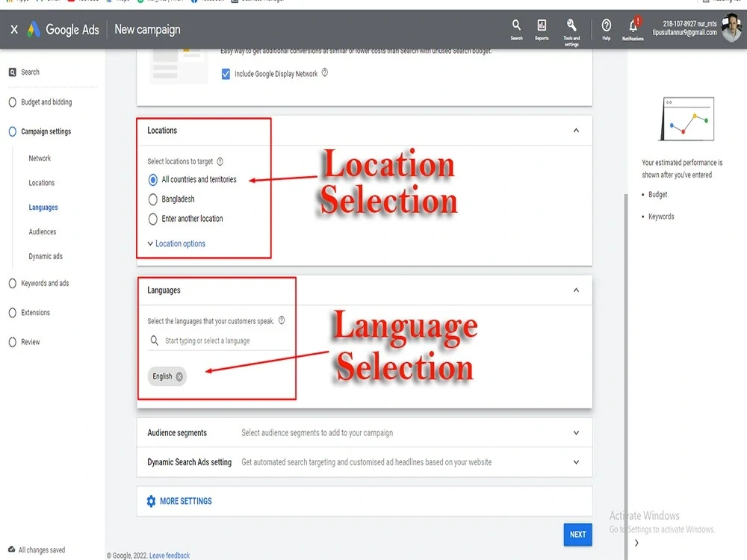Click Leave feedback link
The height and width of the screenshot is (560, 747).
170,556
